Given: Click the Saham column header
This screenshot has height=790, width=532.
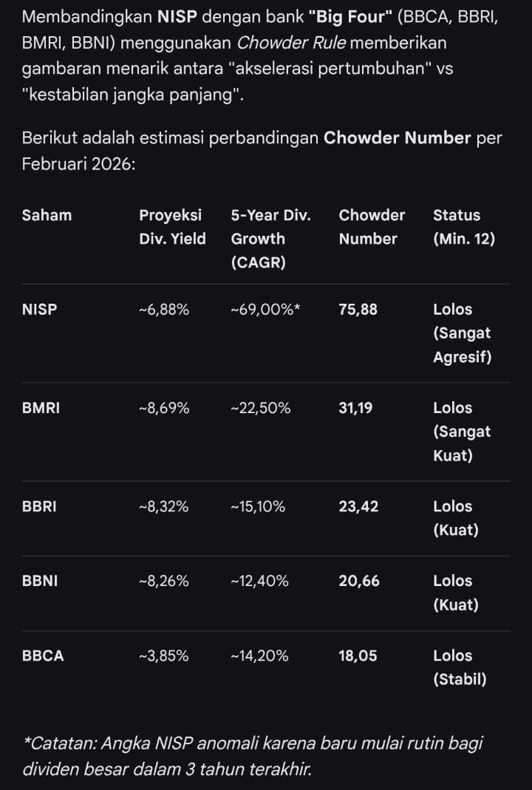Looking at the screenshot, I should pyautogui.click(x=47, y=216).
